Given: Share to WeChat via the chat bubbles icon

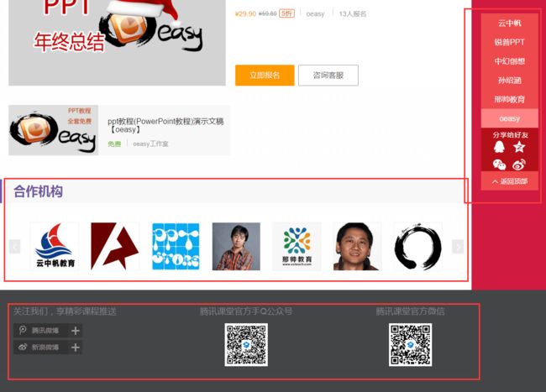Looking at the screenshot, I should pos(499,165).
